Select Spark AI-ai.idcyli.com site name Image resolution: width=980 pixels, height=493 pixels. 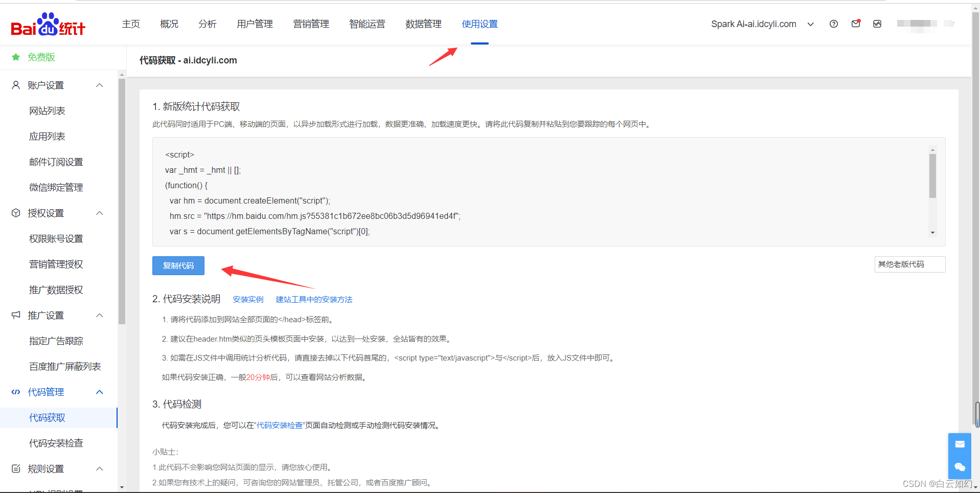point(754,24)
